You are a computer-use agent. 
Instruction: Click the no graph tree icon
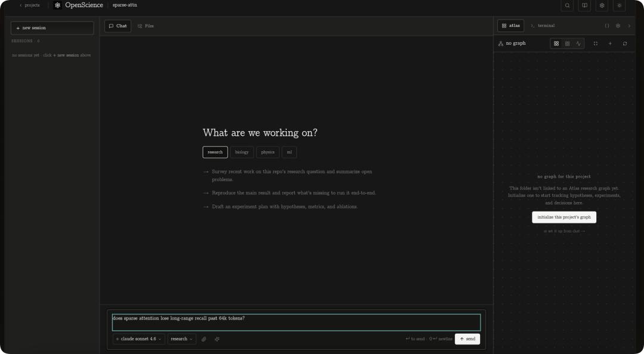501,44
